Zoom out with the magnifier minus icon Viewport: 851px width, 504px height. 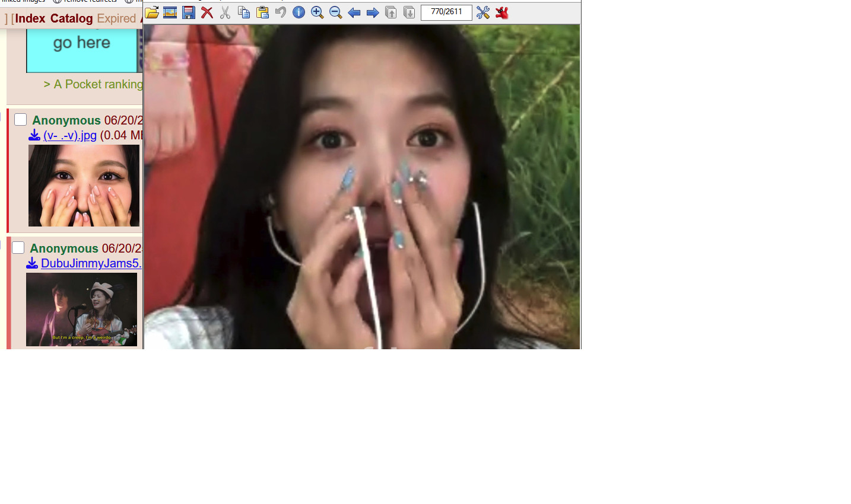[336, 12]
